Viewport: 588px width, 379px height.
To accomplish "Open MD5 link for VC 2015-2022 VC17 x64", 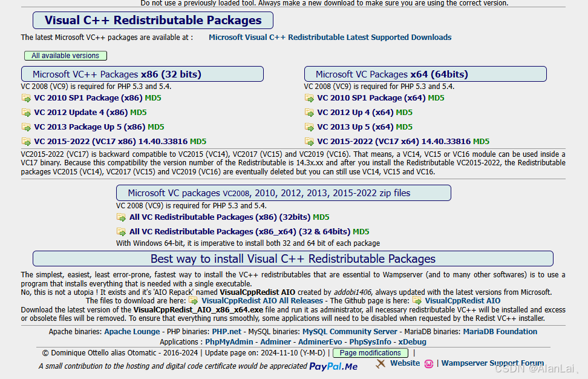I will coord(481,142).
